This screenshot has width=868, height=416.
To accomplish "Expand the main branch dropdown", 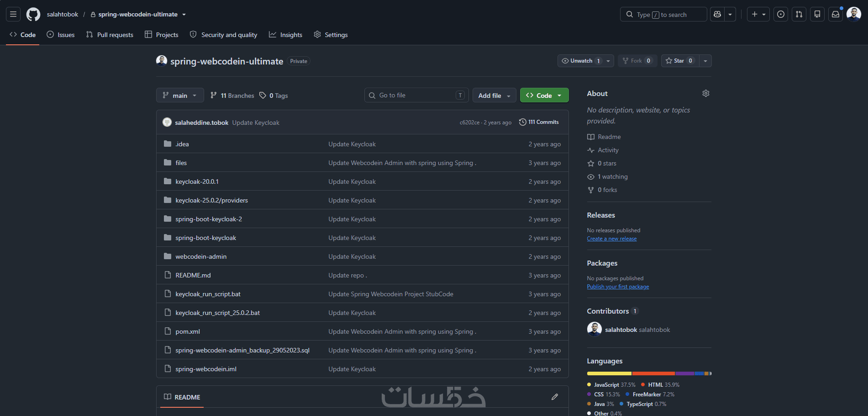I will [180, 95].
